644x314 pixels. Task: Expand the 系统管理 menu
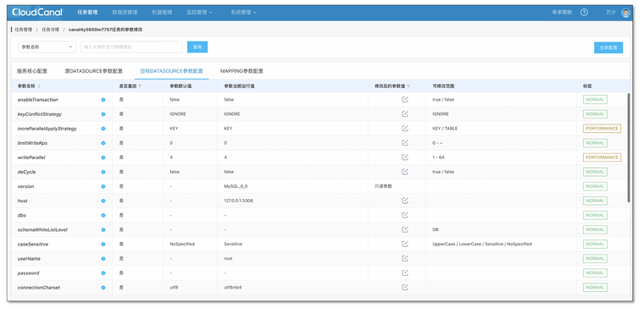243,13
